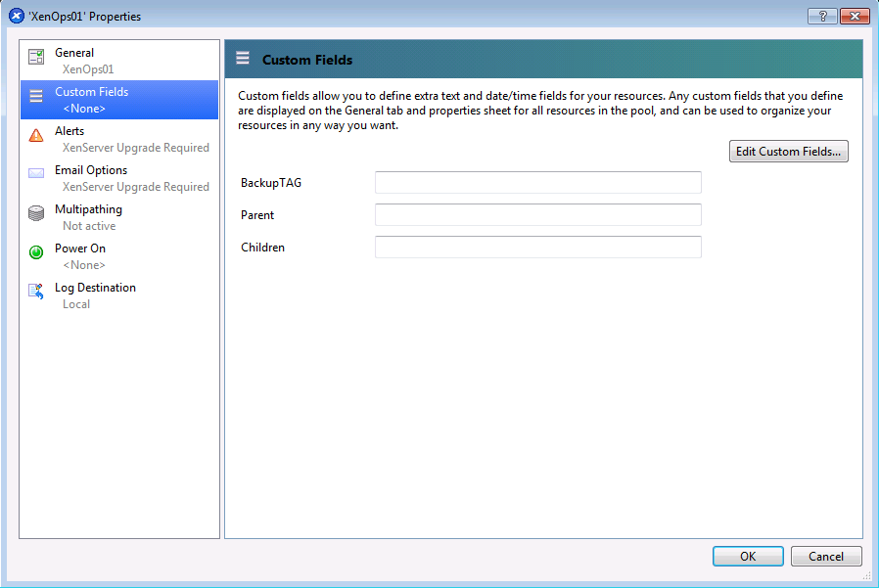Focus the Children text field

pos(538,248)
